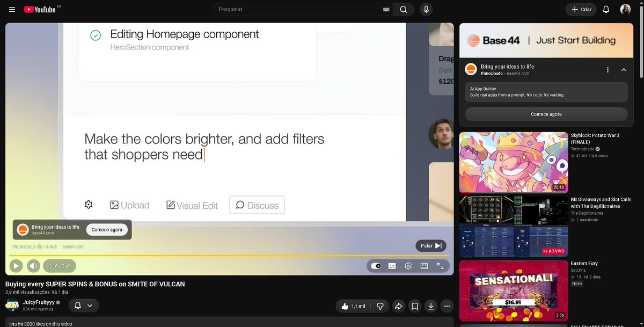Click the video title Buying every SUPER SPINS
This screenshot has width=644, height=327.
click(95, 284)
